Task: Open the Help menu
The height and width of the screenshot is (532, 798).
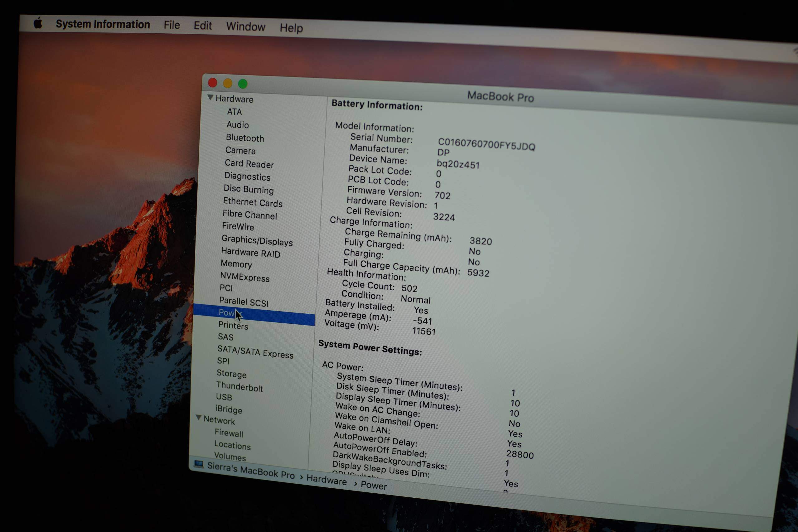Action: [x=291, y=28]
